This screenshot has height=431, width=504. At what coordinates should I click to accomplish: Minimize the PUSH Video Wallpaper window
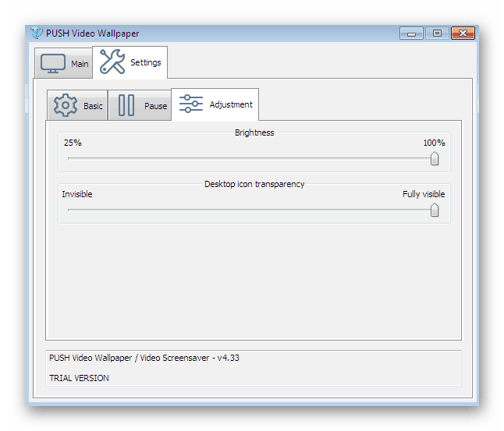coord(411,33)
